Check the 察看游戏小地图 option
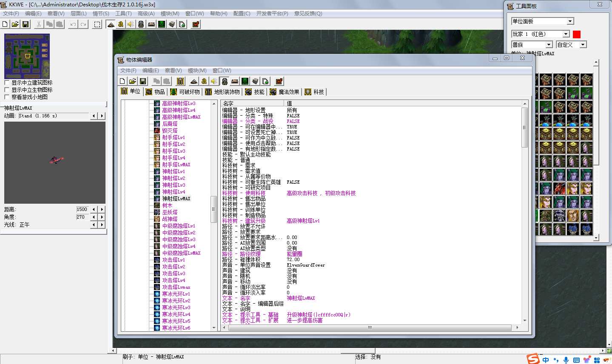The image size is (612, 364). [x=7, y=97]
